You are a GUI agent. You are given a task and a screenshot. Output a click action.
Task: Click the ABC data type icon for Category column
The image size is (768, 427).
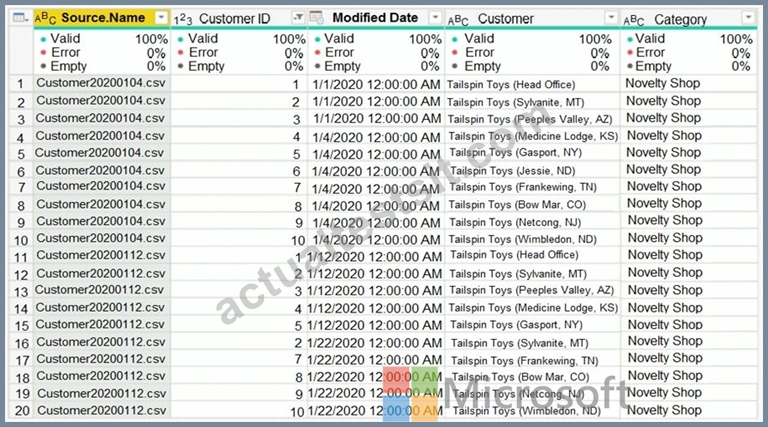point(634,20)
